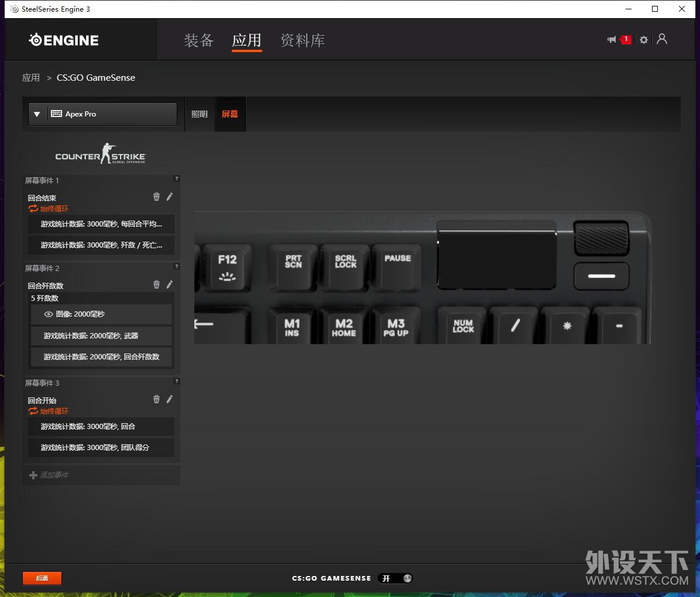Toggle the CS:GO GameSense switch off
The image size is (700, 597).
tap(395, 578)
